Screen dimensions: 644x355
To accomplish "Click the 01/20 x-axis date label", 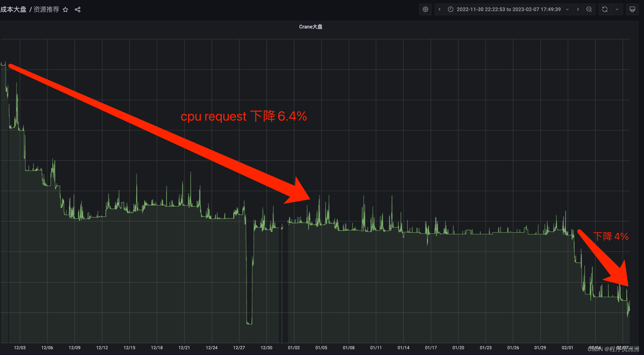I will [458, 348].
